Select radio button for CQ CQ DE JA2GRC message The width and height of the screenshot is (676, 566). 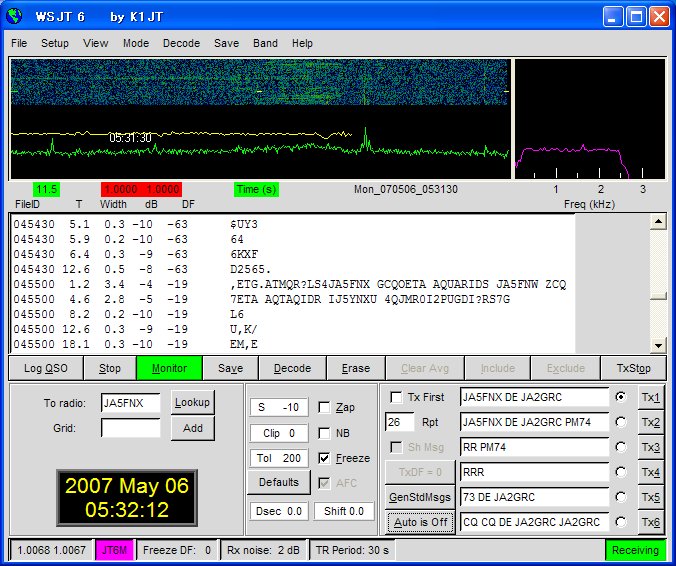pos(621,522)
